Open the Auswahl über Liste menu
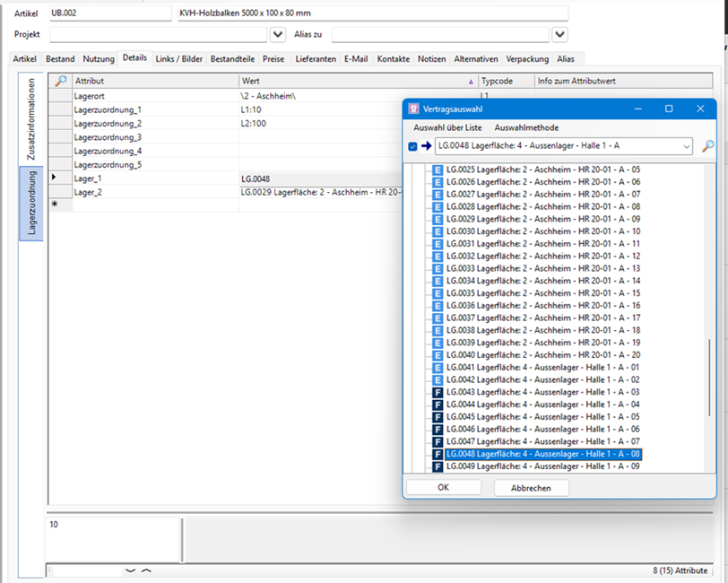The width and height of the screenshot is (728, 583). [447, 127]
